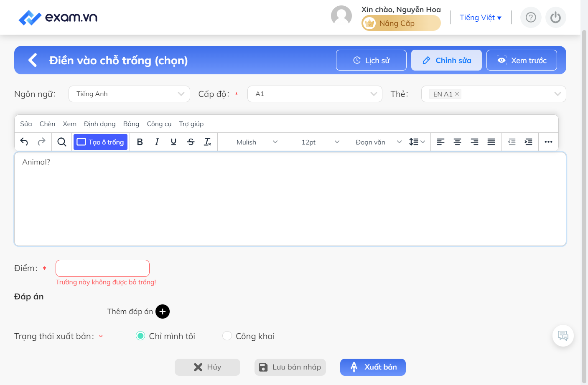
Task: Open the 'Đoạn văn' block format dropdown
Action: (x=379, y=142)
